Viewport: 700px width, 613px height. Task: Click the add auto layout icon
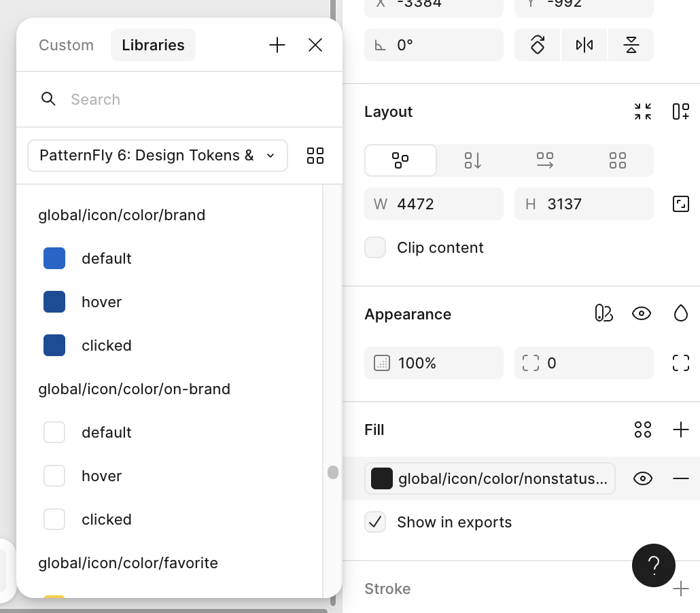(680, 111)
